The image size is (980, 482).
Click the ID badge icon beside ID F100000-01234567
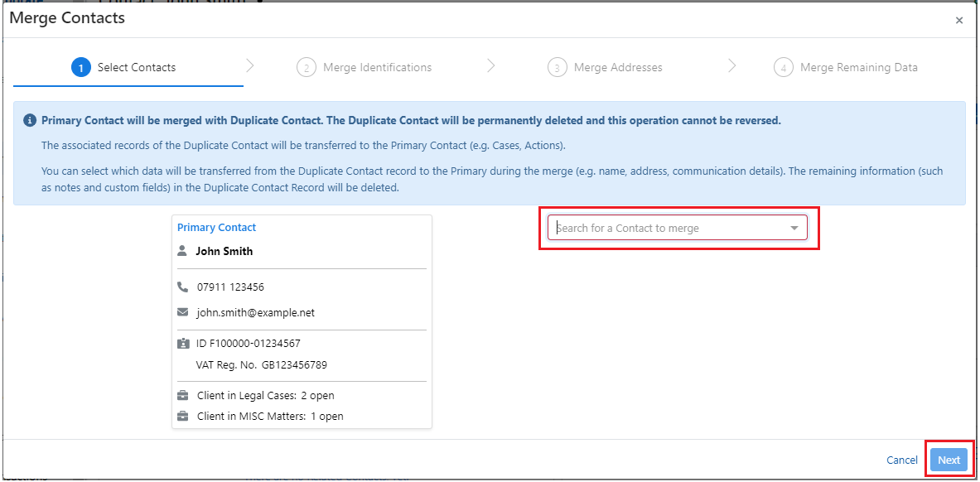pos(183,343)
